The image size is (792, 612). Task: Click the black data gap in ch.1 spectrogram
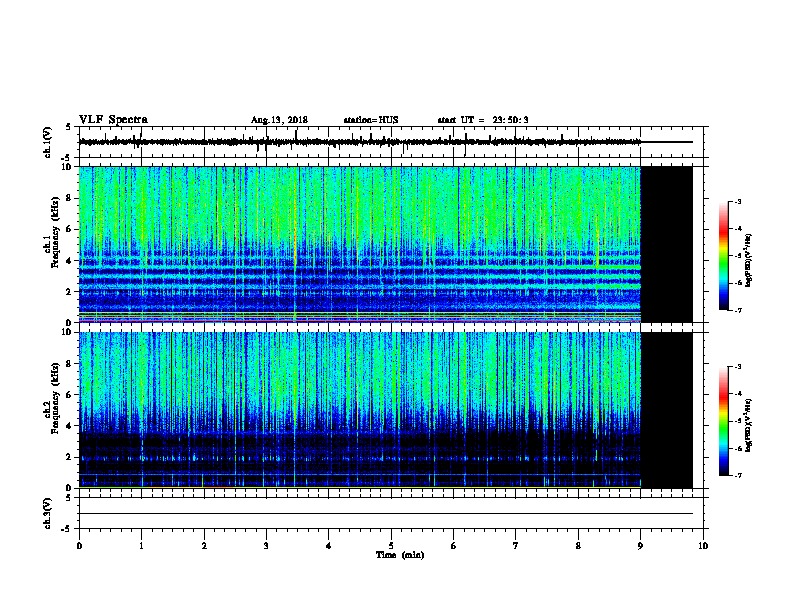point(666,244)
